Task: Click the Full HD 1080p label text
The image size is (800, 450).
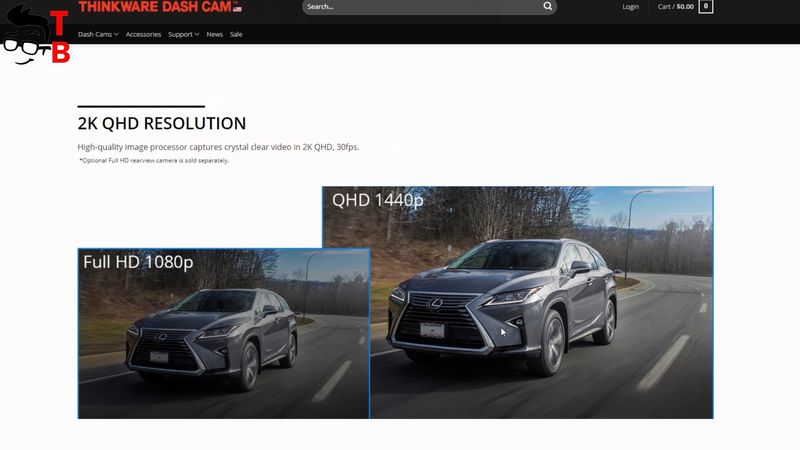Action: pos(138,262)
